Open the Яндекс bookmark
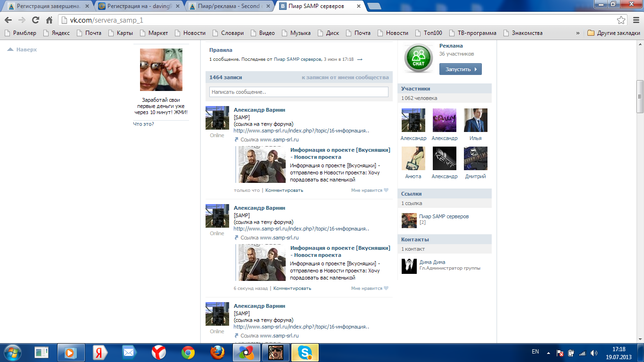This screenshot has width=644, height=362. (x=57, y=33)
